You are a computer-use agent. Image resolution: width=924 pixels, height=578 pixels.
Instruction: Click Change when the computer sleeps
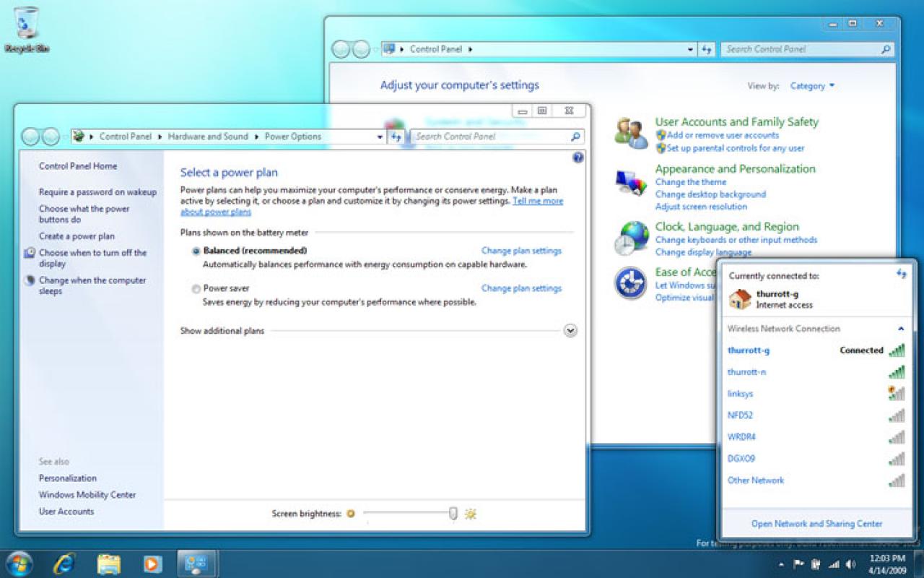(92, 286)
